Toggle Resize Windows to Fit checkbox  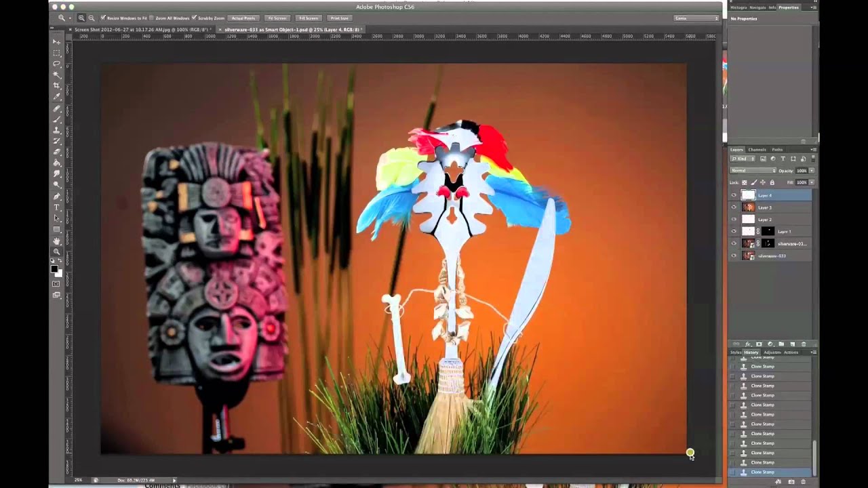coord(103,18)
